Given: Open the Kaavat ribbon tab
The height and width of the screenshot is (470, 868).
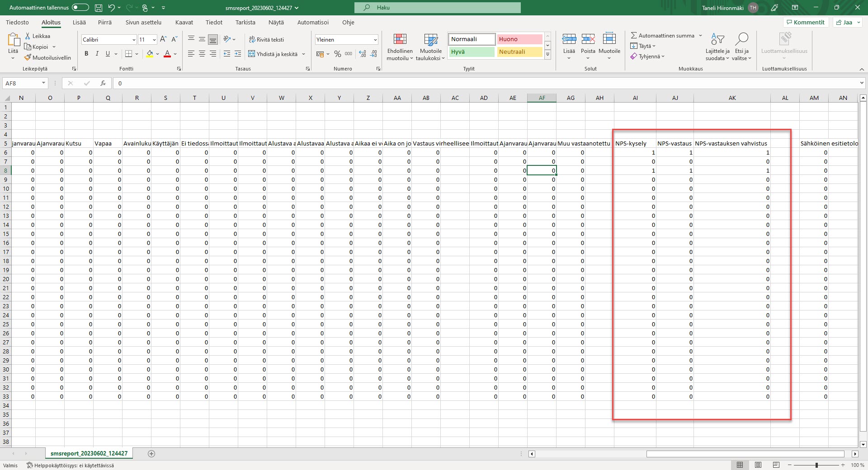Looking at the screenshot, I should pyautogui.click(x=184, y=22).
